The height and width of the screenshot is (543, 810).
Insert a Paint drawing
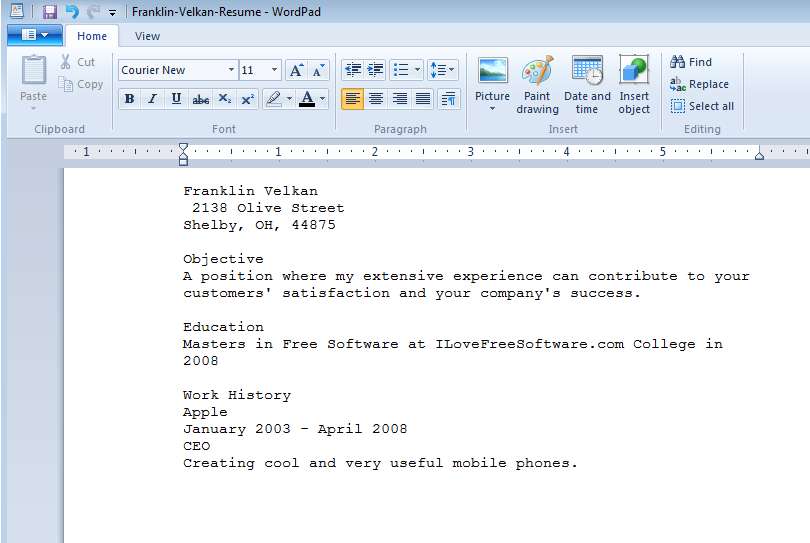537,85
